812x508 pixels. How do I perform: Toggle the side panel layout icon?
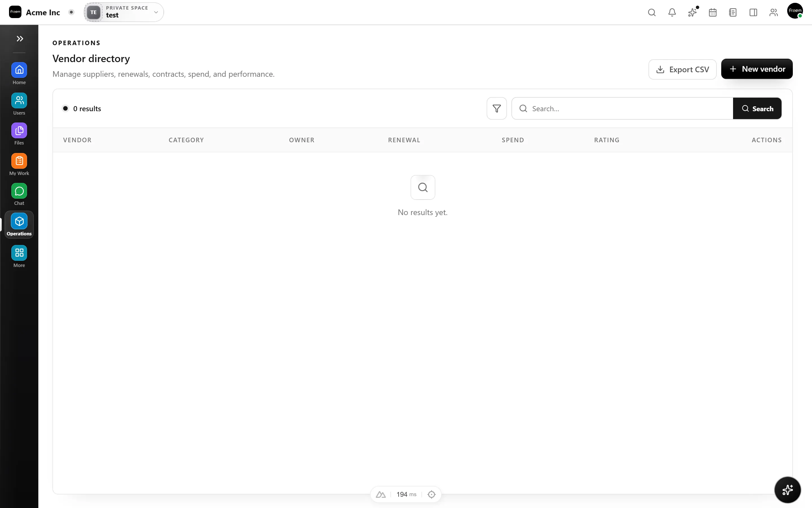point(753,12)
